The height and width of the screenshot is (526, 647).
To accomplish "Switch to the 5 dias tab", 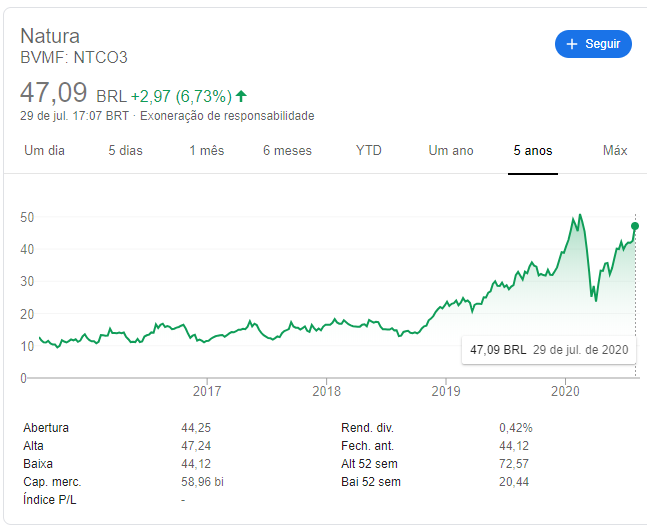I will click(126, 151).
